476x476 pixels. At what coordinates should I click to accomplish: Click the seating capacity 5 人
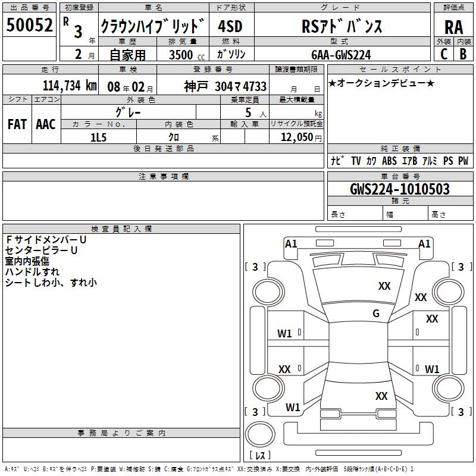tap(256, 113)
